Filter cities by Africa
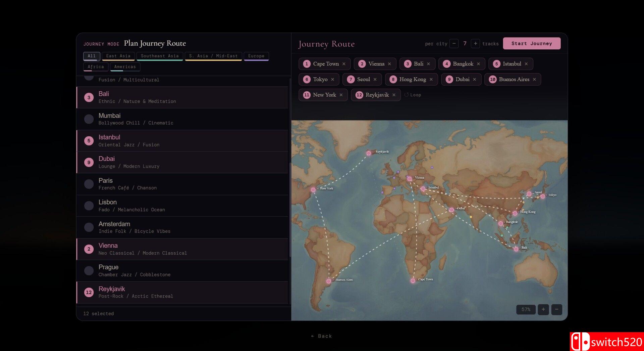 coord(96,67)
